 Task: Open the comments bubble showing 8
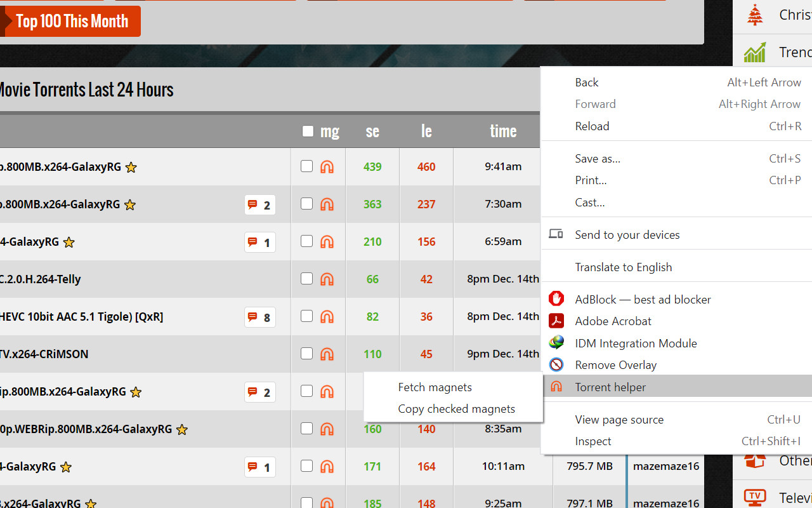click(x=260, y=317)
